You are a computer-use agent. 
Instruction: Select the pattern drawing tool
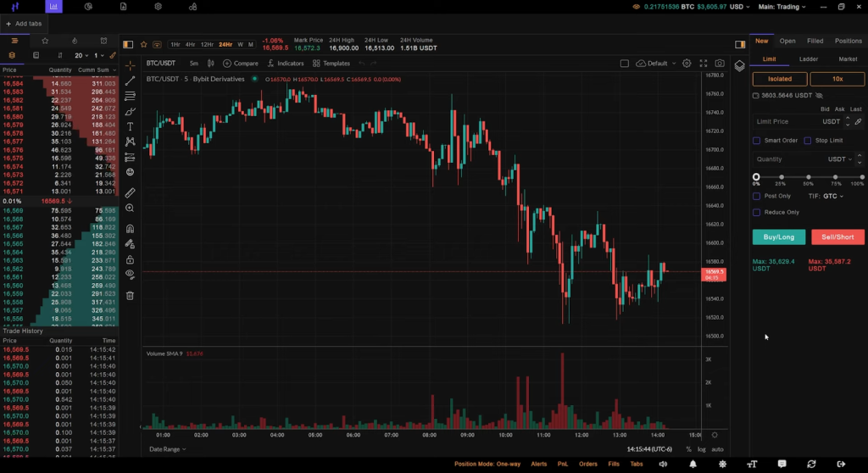click(130, 142)
